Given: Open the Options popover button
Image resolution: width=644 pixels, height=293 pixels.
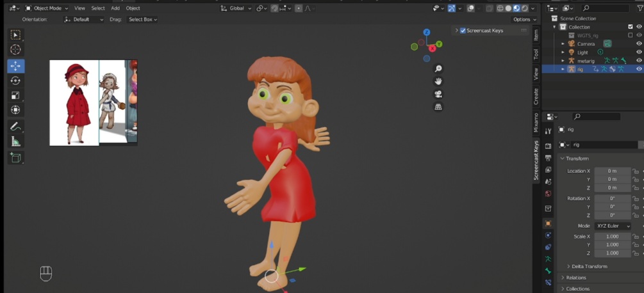Looking at the screenshot, I should [524, 19].
